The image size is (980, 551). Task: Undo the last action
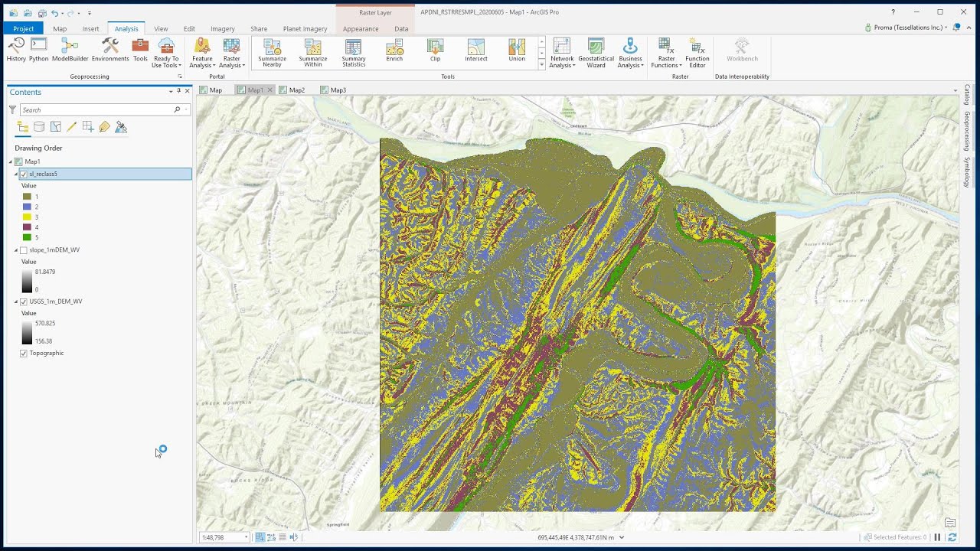click(x=54, y=13)
